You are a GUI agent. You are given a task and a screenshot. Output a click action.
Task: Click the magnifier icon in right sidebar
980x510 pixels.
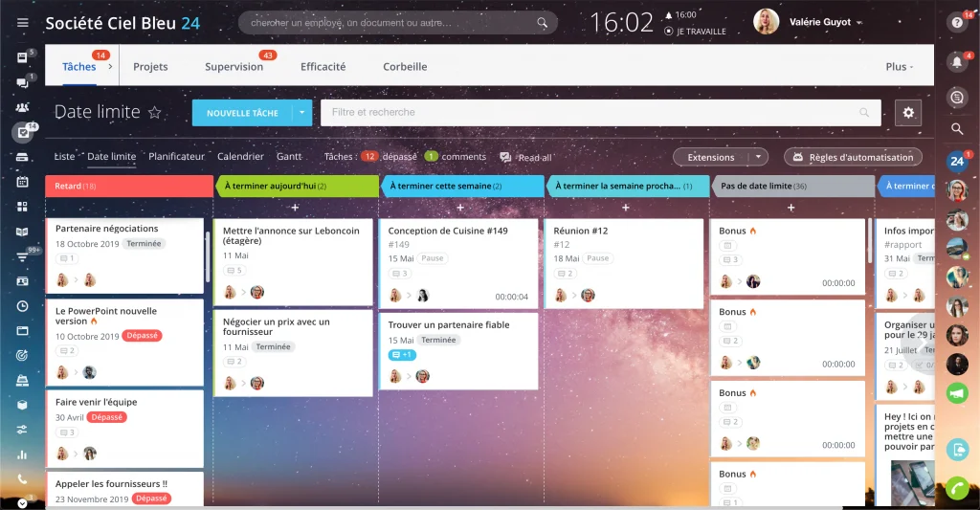tap(957, 128)
